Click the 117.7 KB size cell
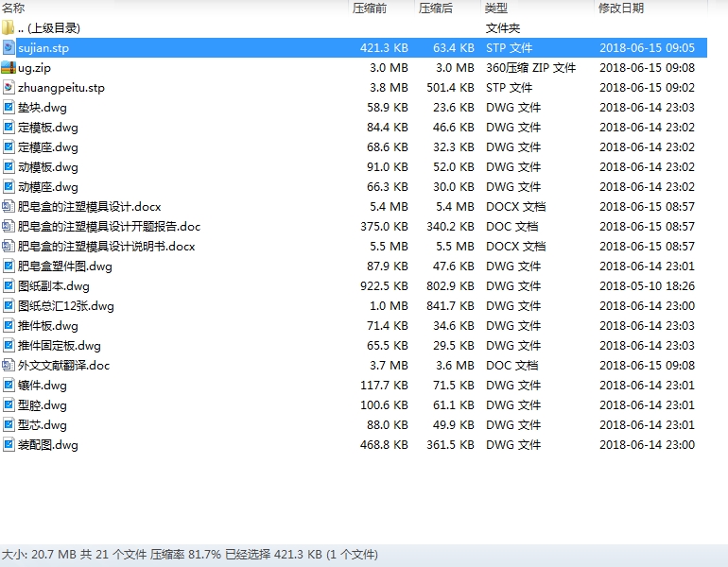728x567 pixels. point(384,386)
